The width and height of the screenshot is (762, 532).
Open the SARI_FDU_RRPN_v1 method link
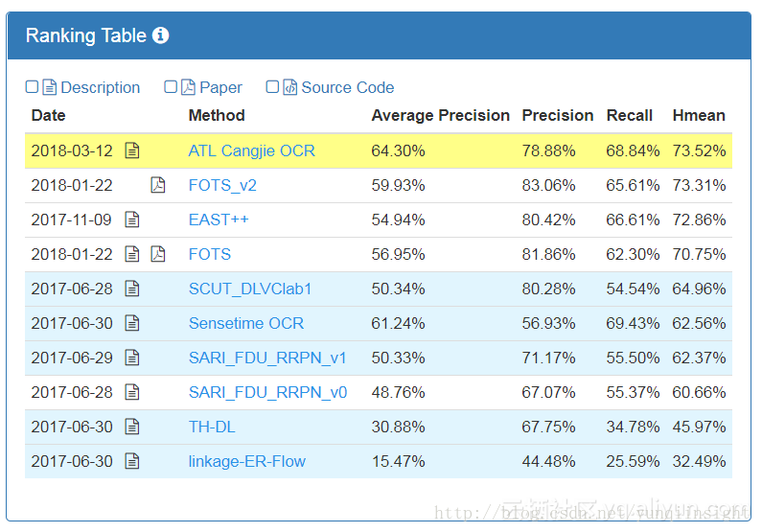pyautogui.click(x=267, y=358)
